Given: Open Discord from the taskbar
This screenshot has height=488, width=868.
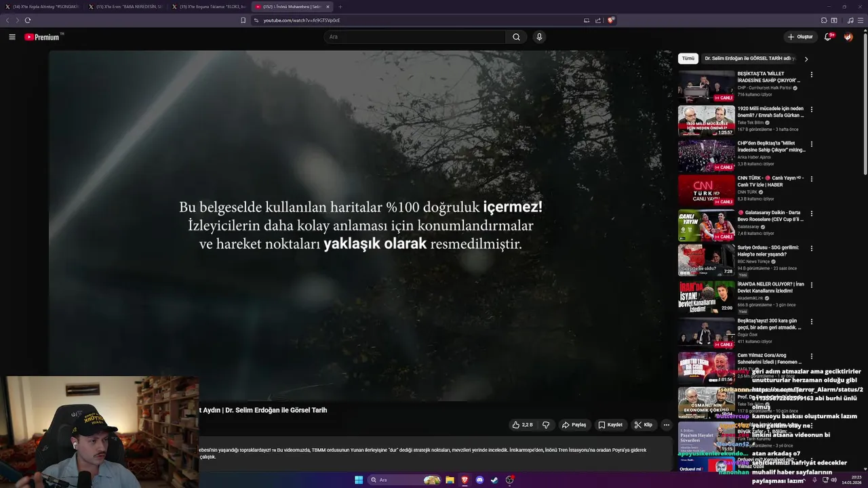Looking at the screenshot, I should click(x=480, y=480).
